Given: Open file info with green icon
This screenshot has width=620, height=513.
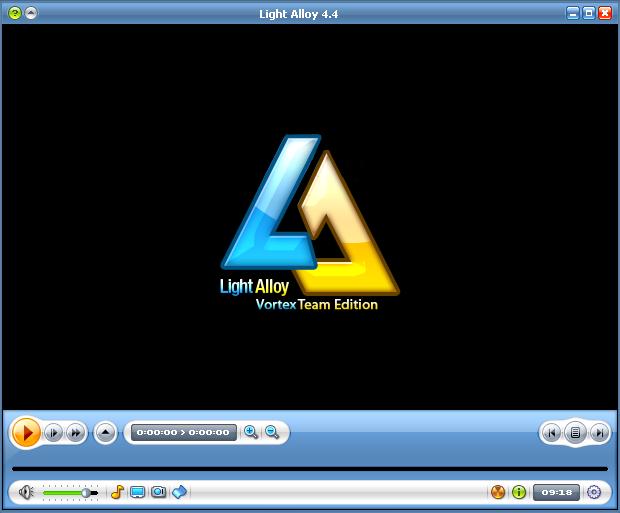Looking at the screenshot, I should click(519, 492).
